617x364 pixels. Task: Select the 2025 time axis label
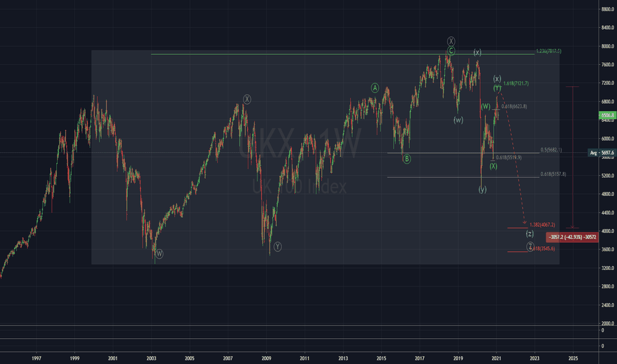click(x=573, y=358)
